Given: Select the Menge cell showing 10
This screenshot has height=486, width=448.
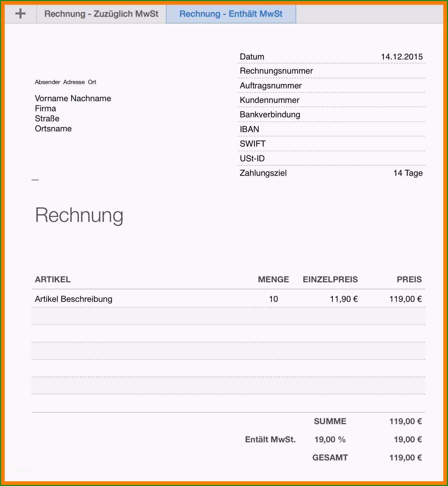Looking at the screenshot, I should (x=273, y=299).
